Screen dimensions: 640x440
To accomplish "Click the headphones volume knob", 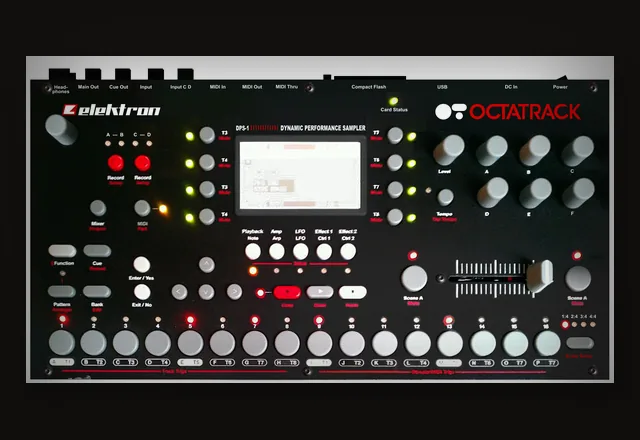I will point(61,129).
